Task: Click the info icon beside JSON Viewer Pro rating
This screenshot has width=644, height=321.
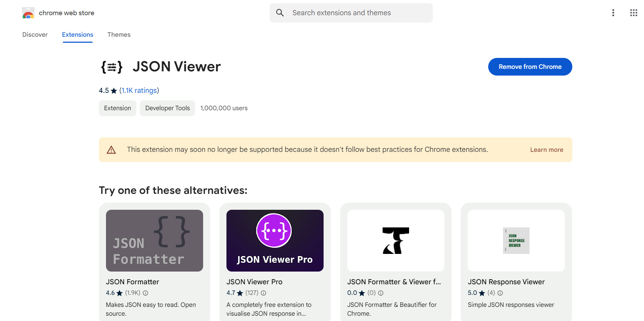Action: [264, 293]
